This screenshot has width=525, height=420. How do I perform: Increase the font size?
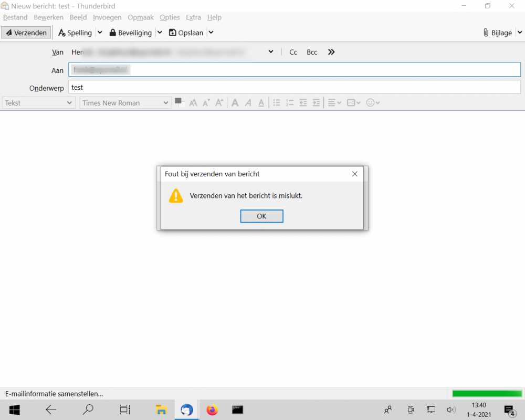219,103
